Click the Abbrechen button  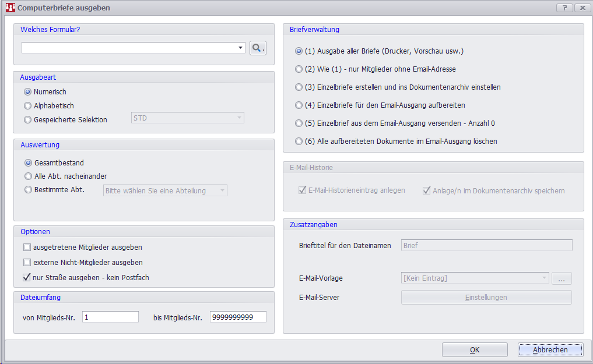tap(550, 350)
